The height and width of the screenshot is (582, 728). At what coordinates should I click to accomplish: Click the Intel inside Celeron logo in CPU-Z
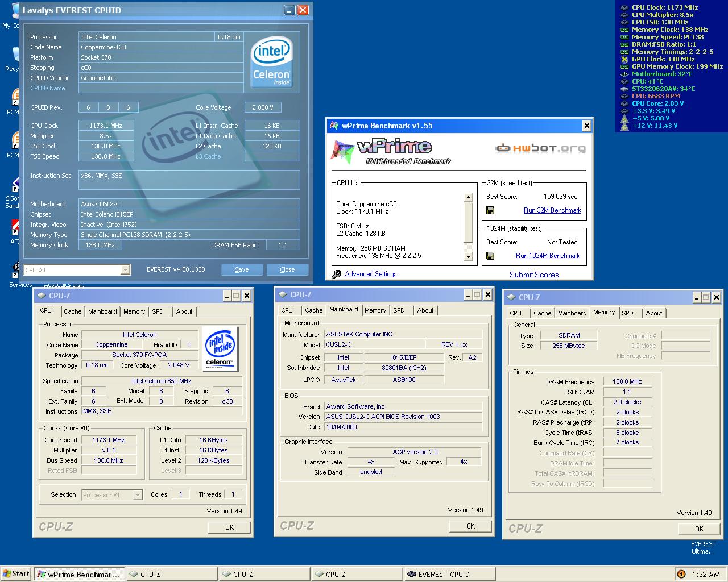coord(219,349)
